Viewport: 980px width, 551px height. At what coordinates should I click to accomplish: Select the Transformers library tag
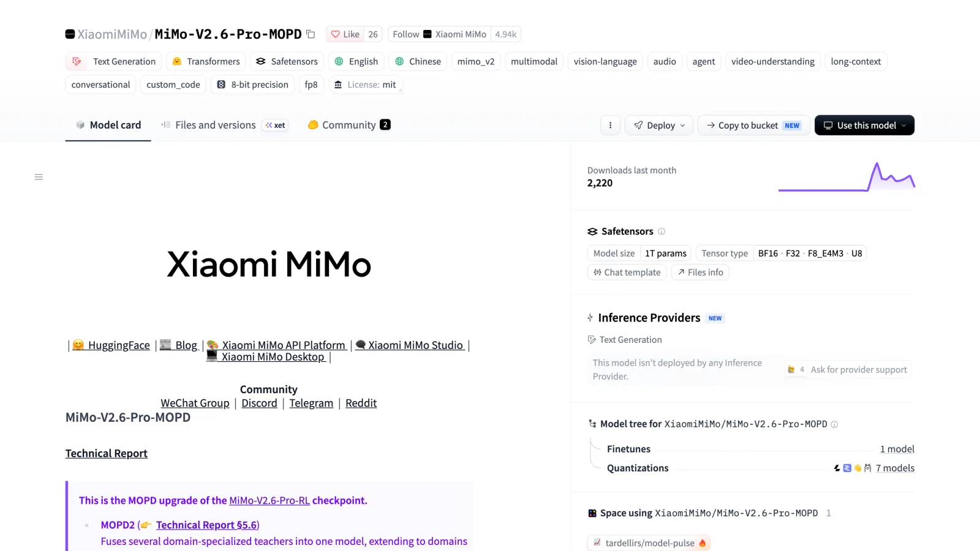pyautogui.click(x=206, y=61)
